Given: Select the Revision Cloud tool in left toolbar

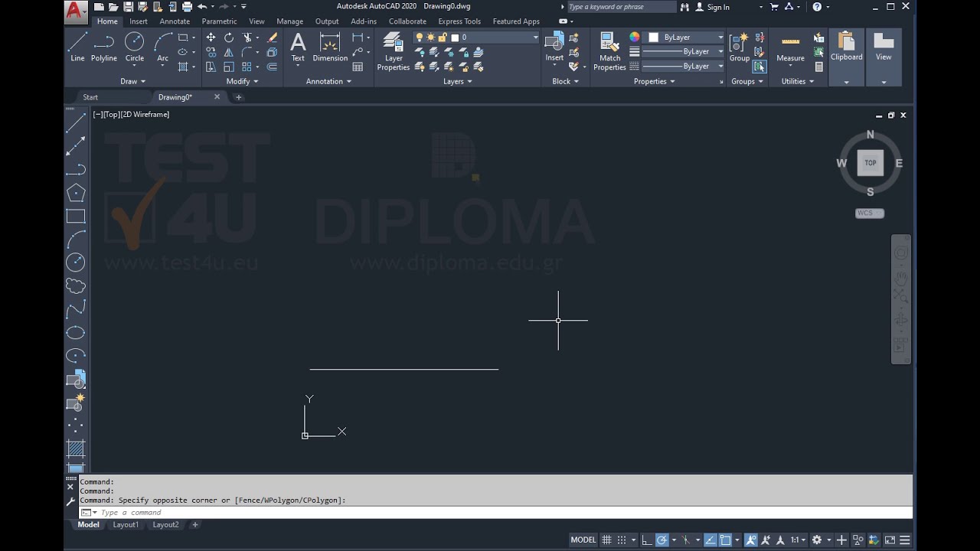Looking at the screenshot, I should (76, 286).
